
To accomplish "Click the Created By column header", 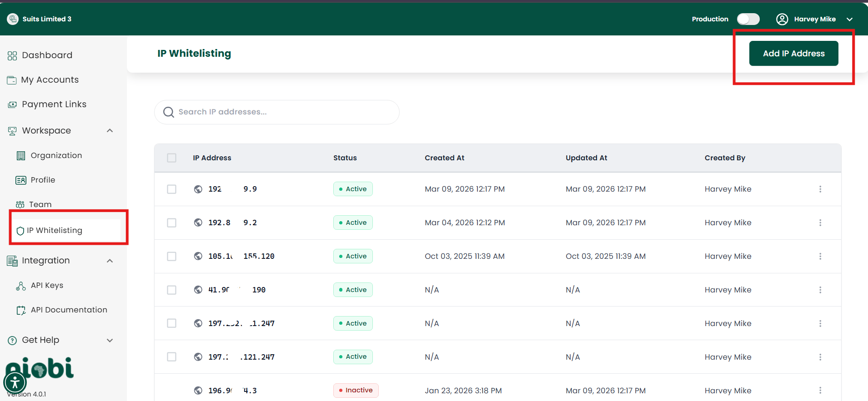I will pyautogui.click(x=725, y=158).
